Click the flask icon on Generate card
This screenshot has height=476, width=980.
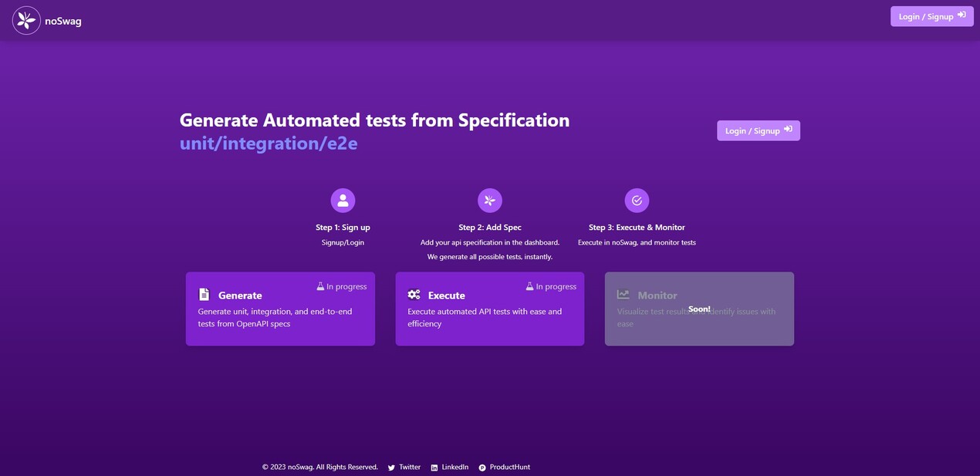[320, 286]
